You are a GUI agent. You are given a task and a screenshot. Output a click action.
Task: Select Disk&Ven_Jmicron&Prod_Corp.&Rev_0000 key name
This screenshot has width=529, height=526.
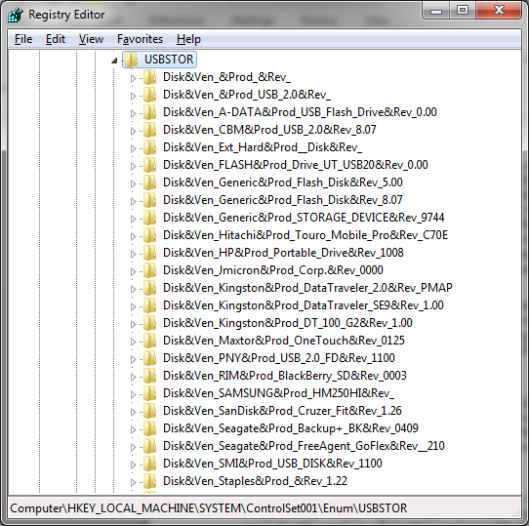[273, 270]
